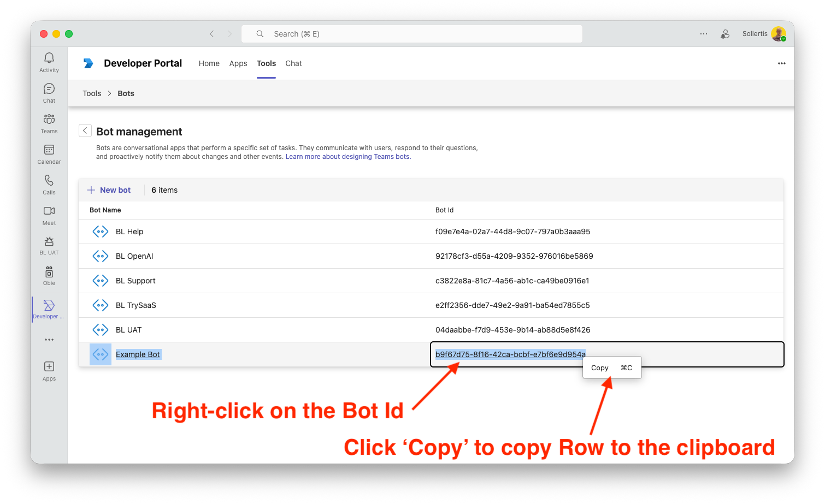
Task: Select Bot Id e2ff2356-dde7-49e2-9a91-ba54ed7855c5
Action: click(x=512, y=305)
